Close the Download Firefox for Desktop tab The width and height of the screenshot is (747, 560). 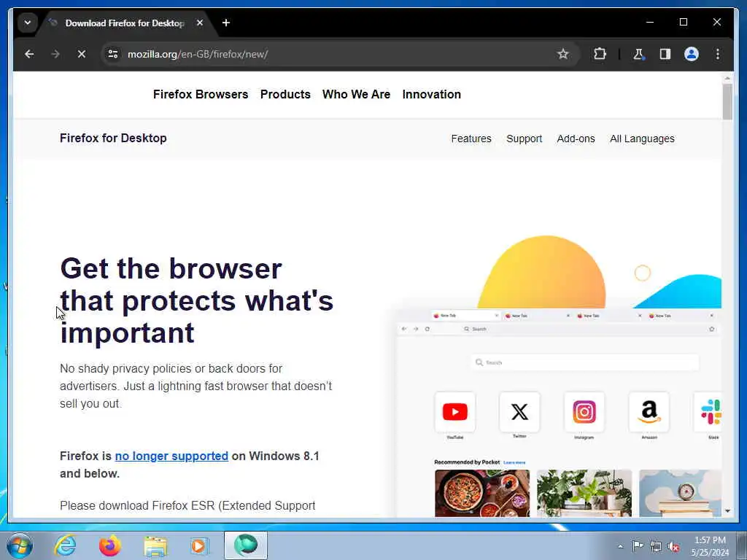[200, 23]
